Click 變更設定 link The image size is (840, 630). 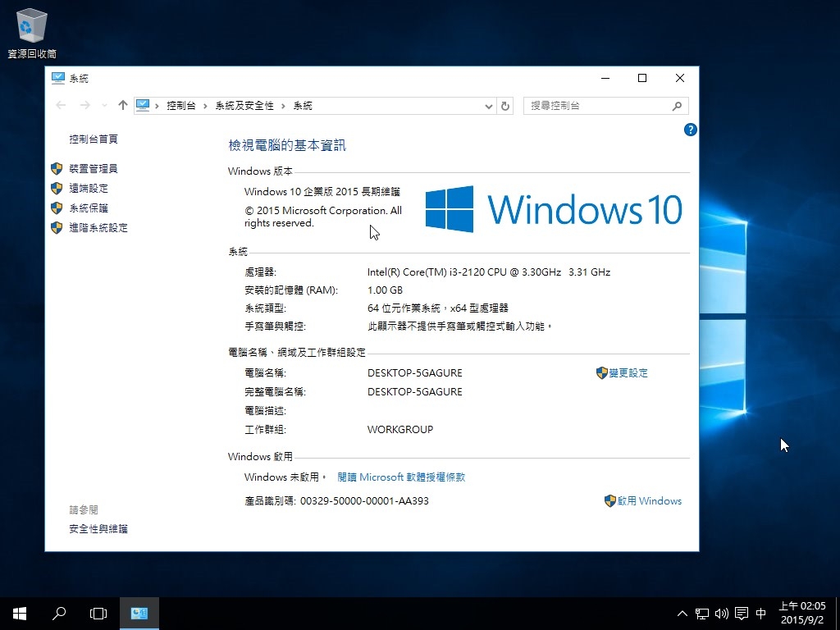point(628,373)
